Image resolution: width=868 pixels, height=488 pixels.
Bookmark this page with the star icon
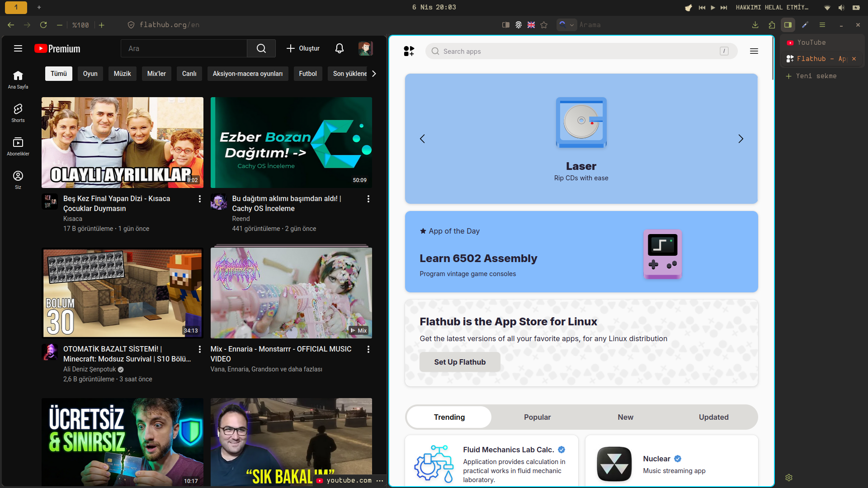click(x=544, y=25)
